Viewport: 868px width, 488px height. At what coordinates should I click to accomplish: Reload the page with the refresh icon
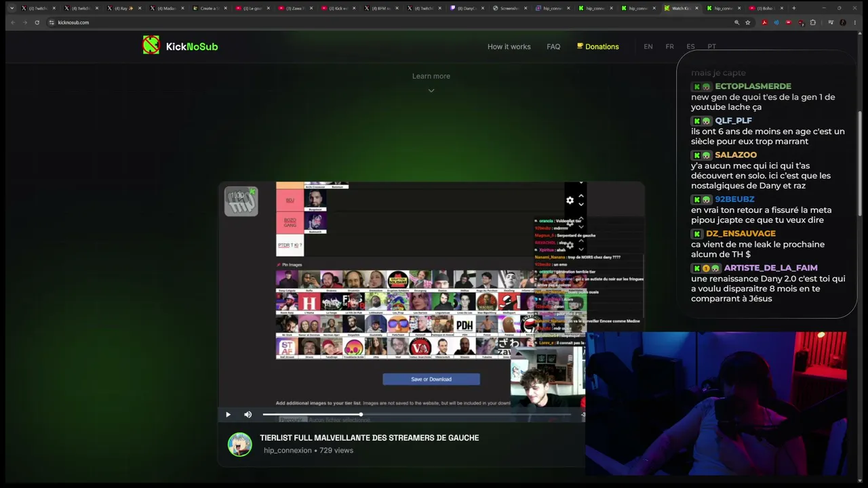coord(37,22)
